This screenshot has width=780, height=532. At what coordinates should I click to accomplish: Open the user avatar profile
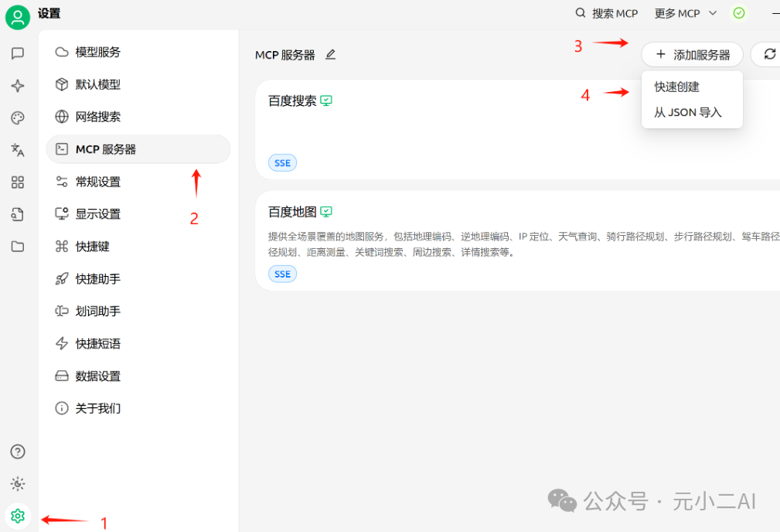[18, 18]
